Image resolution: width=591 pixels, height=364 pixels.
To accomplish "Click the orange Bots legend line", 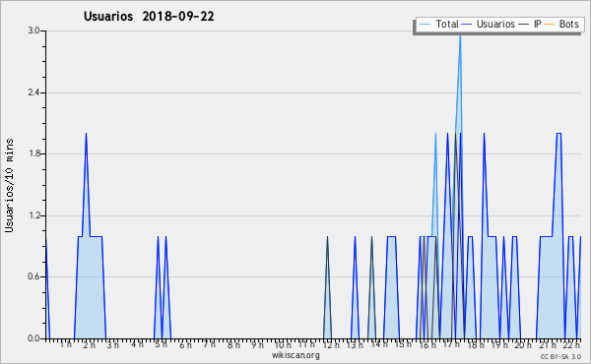I will tap(550, 24).
